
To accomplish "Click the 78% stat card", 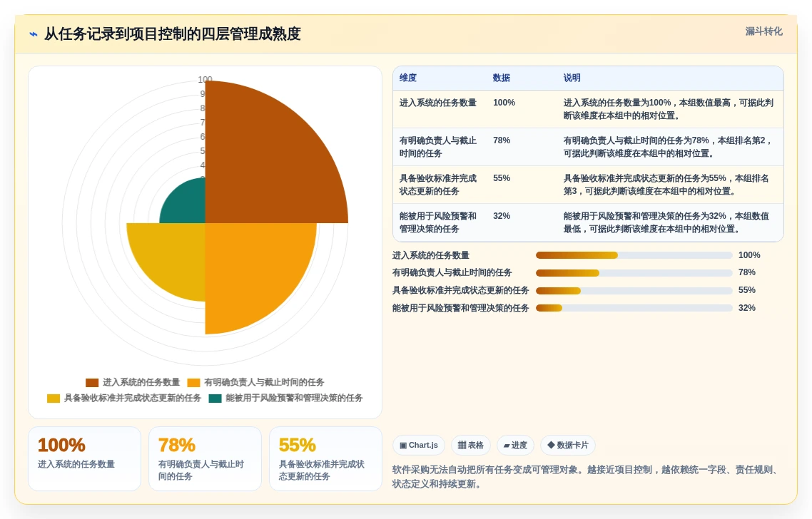I will 205,458.
